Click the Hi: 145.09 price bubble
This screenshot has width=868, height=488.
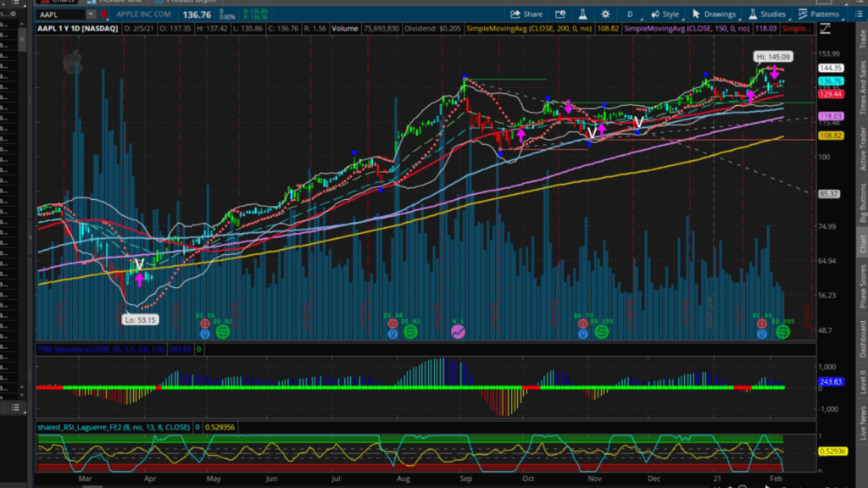(x=773, y=57)
